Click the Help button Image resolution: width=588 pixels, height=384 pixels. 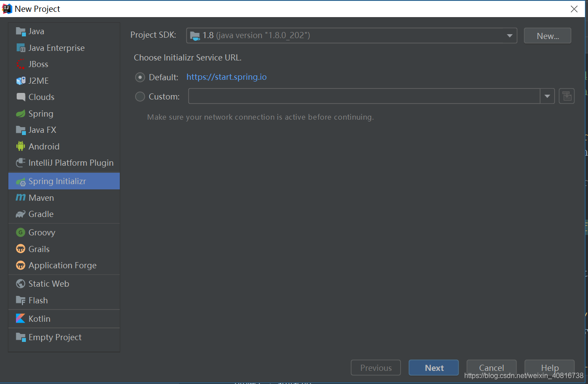click(549, 368)
